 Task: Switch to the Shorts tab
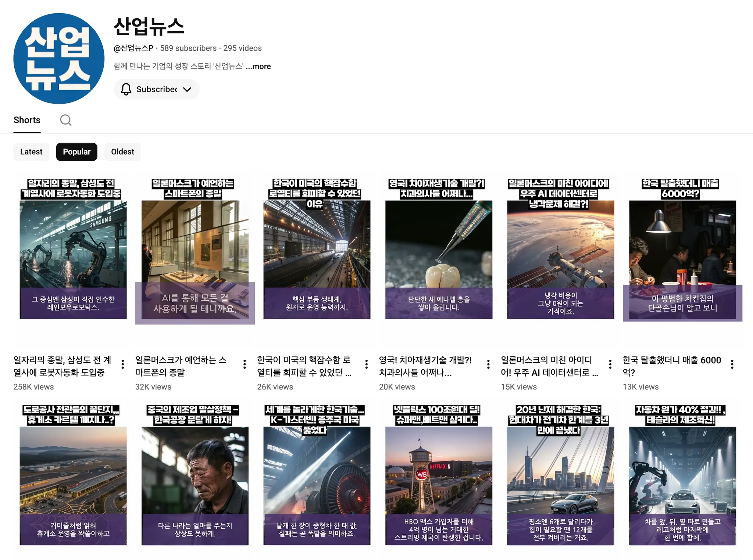[x=27, y=120]
